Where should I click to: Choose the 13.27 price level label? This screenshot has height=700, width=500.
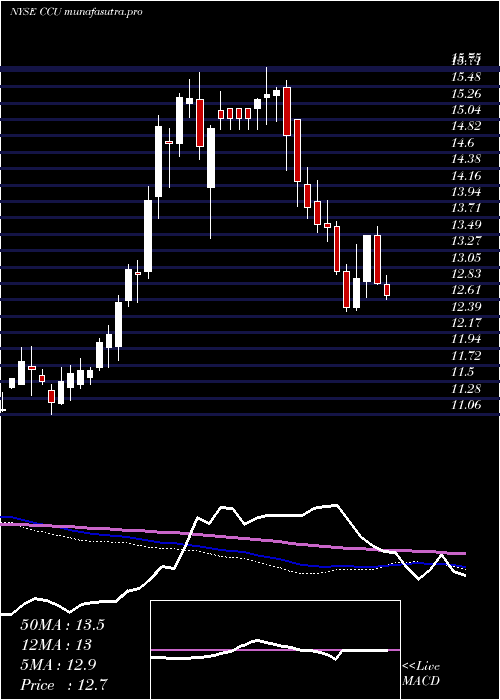coord(466,241)
